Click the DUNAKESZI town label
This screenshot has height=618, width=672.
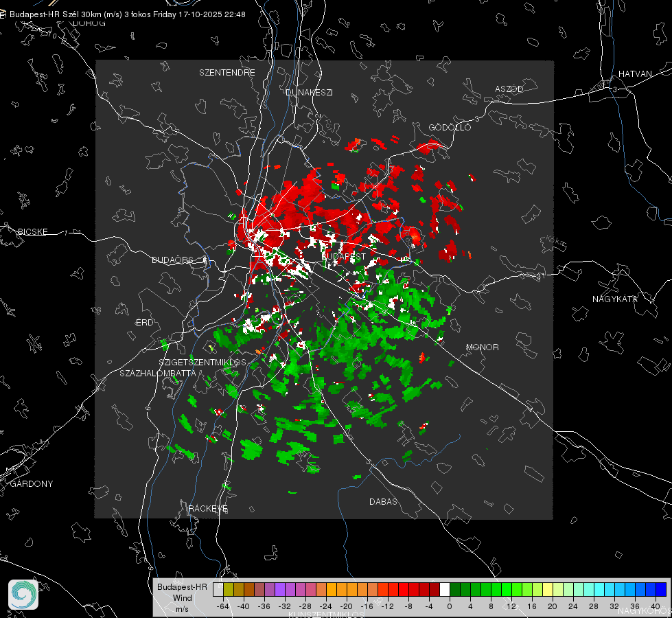point(309,92)
